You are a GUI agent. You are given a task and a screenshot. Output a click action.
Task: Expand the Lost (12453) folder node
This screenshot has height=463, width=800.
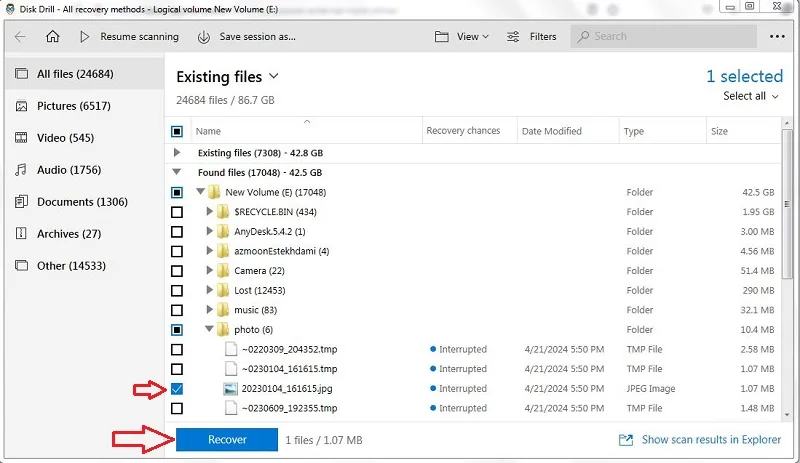(x=209, y=290)
